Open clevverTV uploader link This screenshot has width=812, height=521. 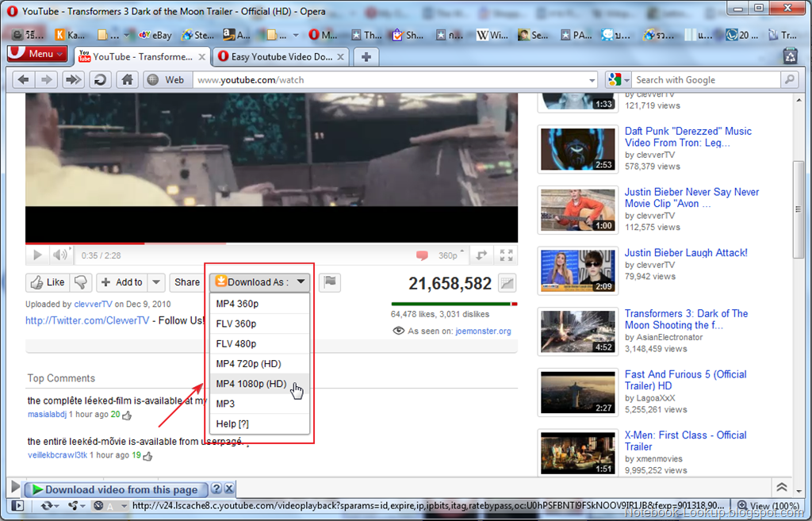pyautogui.click(x=93, y=304)
